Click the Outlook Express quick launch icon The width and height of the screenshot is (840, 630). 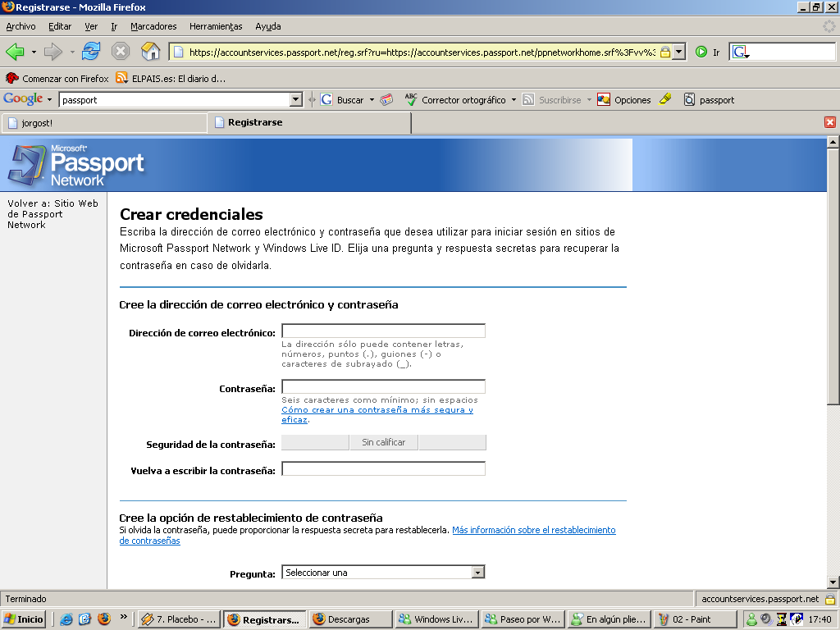coord(84,619)
